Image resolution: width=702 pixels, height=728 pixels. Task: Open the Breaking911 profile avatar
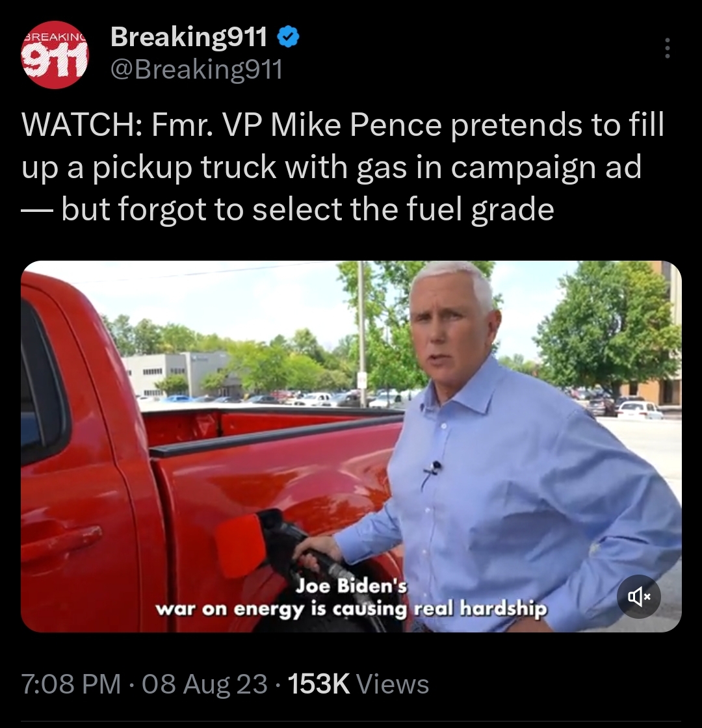55,55
